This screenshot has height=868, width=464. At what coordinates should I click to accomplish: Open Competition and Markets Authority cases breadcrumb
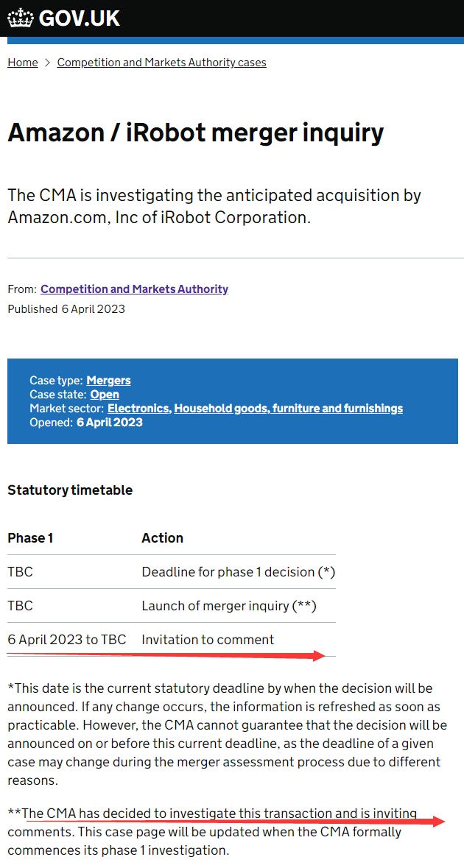[x=162, y=63]
